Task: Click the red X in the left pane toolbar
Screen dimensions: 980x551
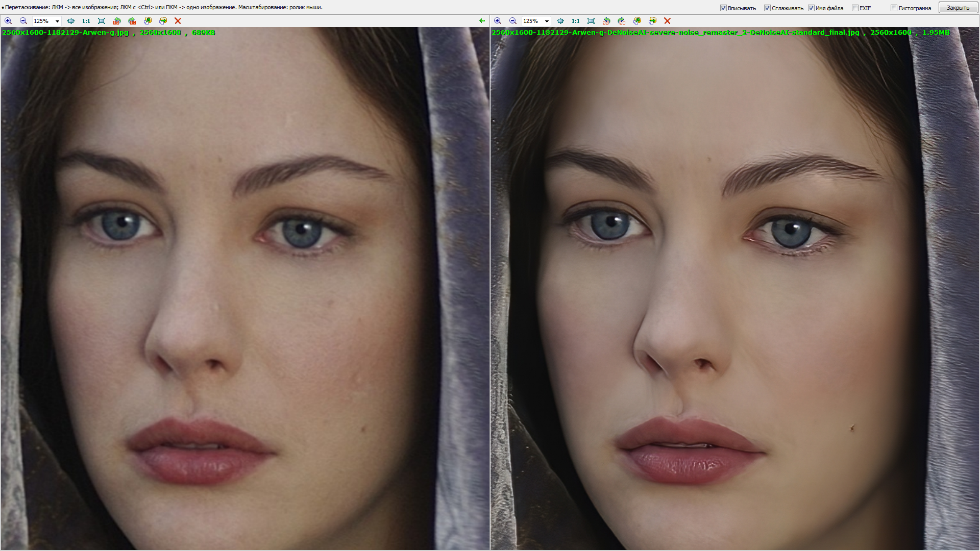Action: [178, 21]
